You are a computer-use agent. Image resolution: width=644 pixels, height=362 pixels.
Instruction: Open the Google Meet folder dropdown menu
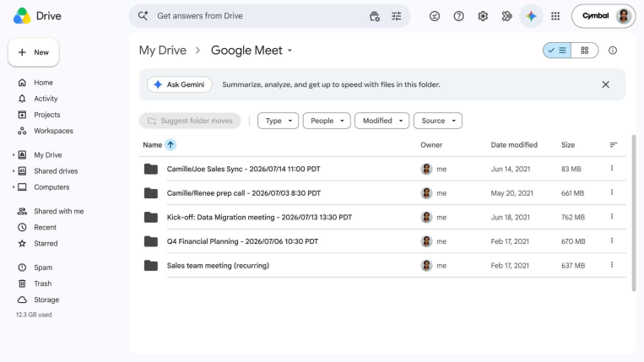pos(290,51)
